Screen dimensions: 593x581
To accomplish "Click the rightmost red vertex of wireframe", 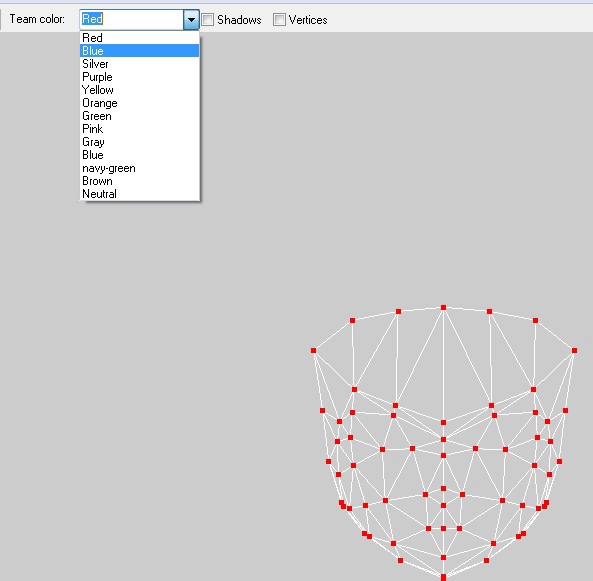I will (574, 351).
